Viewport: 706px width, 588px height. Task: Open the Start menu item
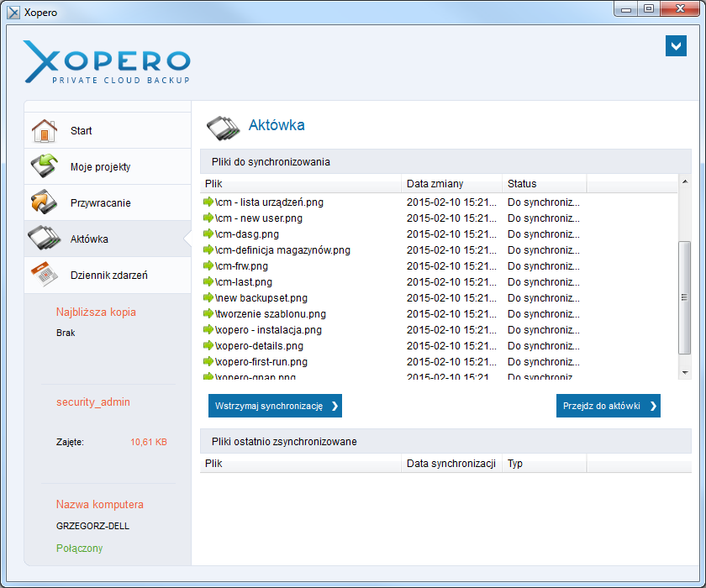coord(108,130)
